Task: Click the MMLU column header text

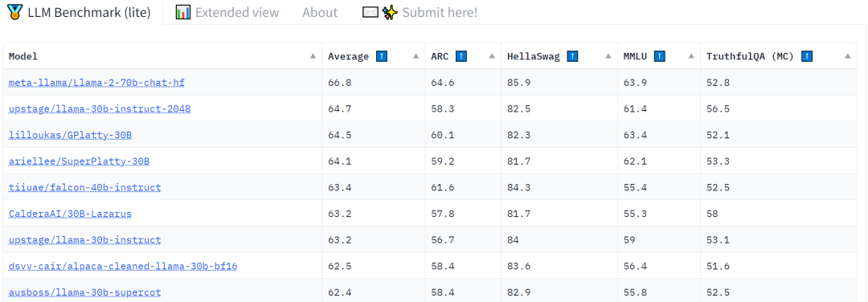Action: [x=635, y=56]
